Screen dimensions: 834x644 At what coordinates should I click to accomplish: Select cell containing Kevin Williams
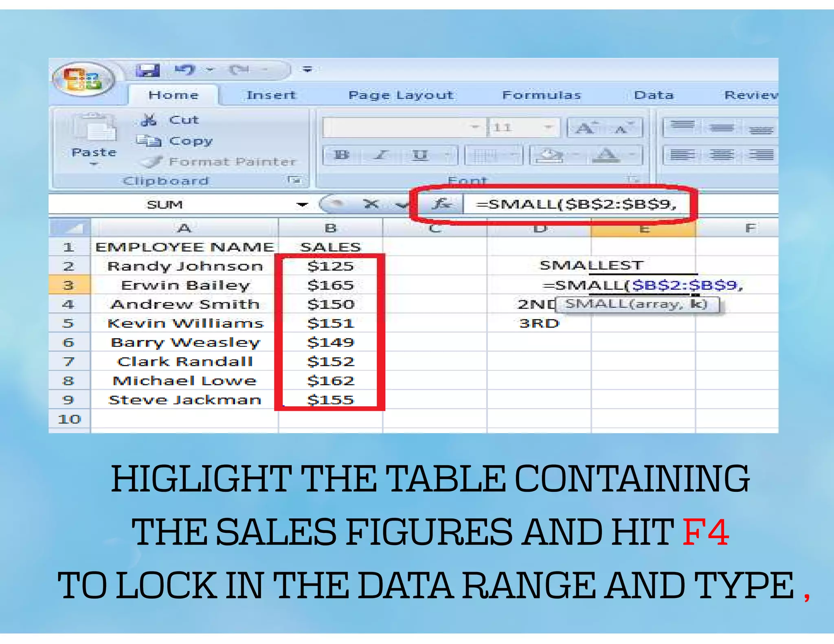click(185, 323)
